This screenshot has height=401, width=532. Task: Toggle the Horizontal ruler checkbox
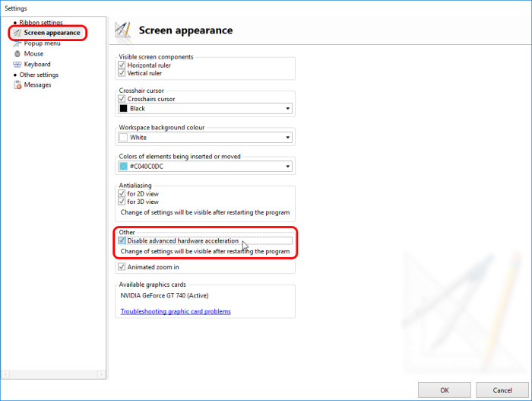(x=122, y=65)
